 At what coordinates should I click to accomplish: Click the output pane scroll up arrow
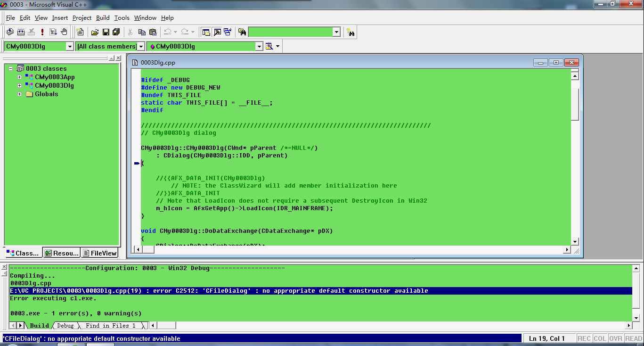point(637,268)
